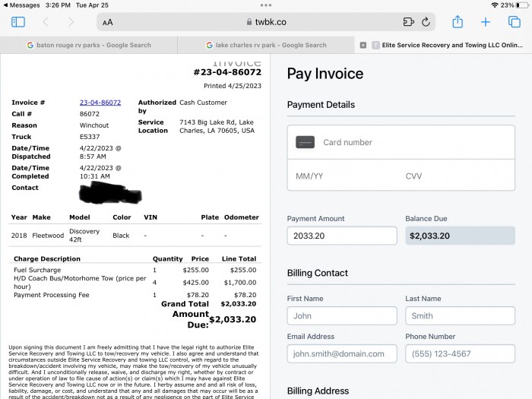Image resolution: width=532 pixels, height=399 pixels.
Task: Add a new tab with plus icon
Action: click(x=486, y=22)
